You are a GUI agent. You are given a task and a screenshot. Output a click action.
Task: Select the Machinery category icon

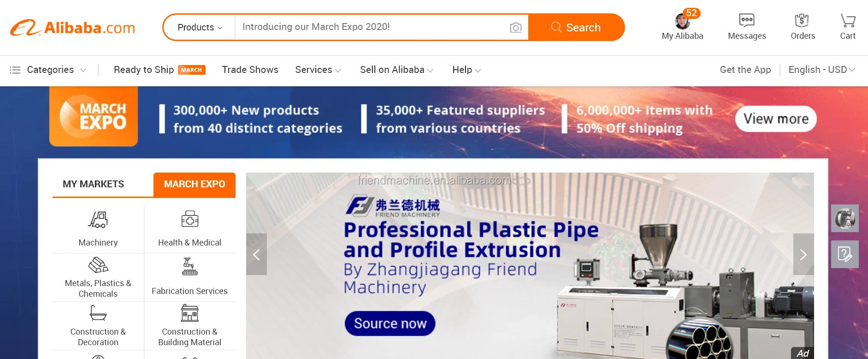pyautogui.click(x=98, y=220)
